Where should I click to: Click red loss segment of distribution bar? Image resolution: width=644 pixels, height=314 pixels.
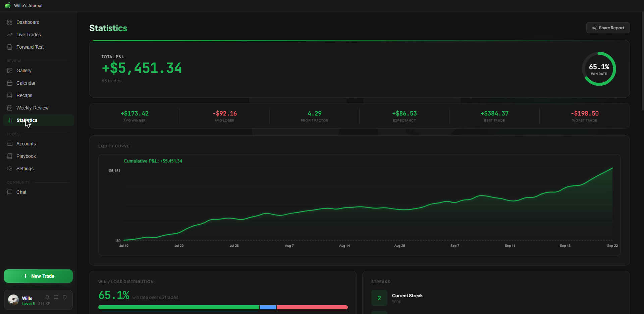coord(312,307)
